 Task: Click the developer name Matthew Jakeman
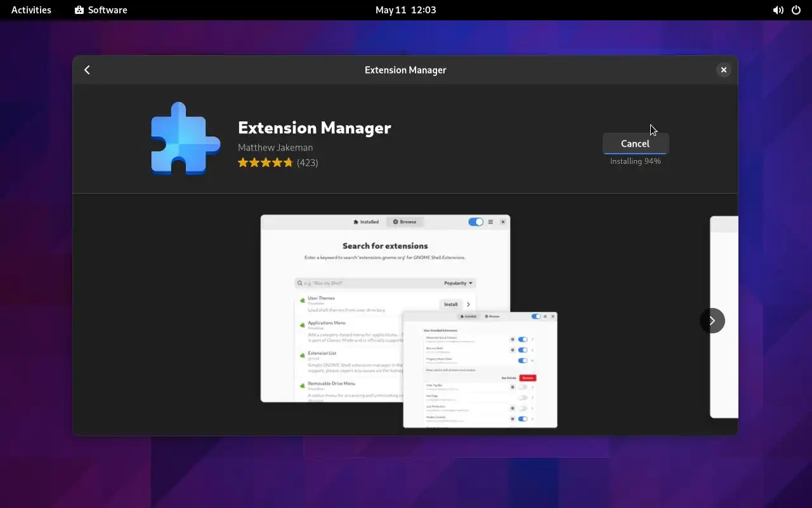[275, 147]
